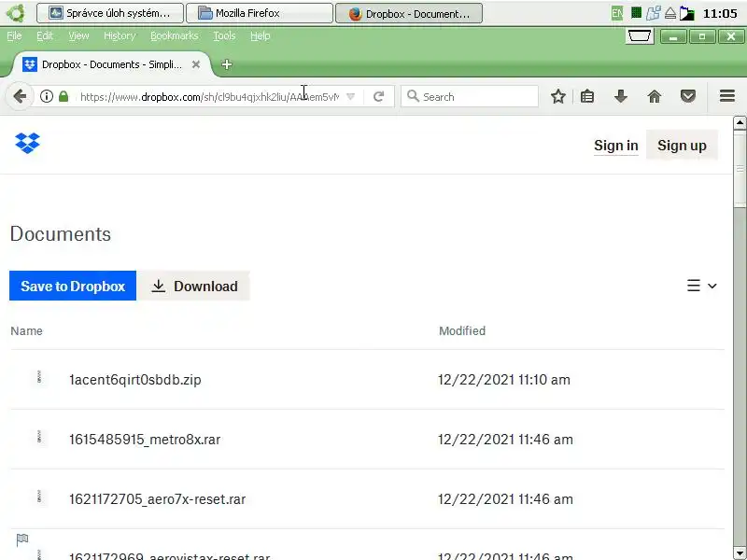747x560 pixels.
Task: Click the keyboard icon in title bar
Action: (x=640, y=36)
